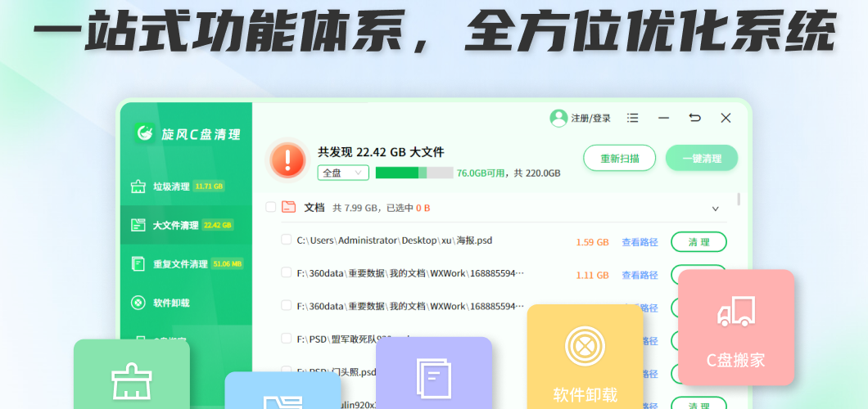The image size is (868, 409).
Task: Click the back arrow icon in title bar
Action: [x=694, y=118]
